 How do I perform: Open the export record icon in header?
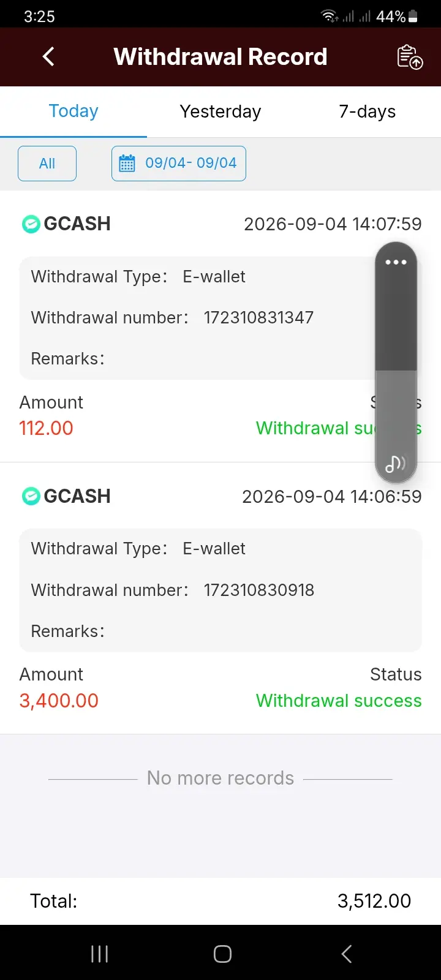pos(410,57)
